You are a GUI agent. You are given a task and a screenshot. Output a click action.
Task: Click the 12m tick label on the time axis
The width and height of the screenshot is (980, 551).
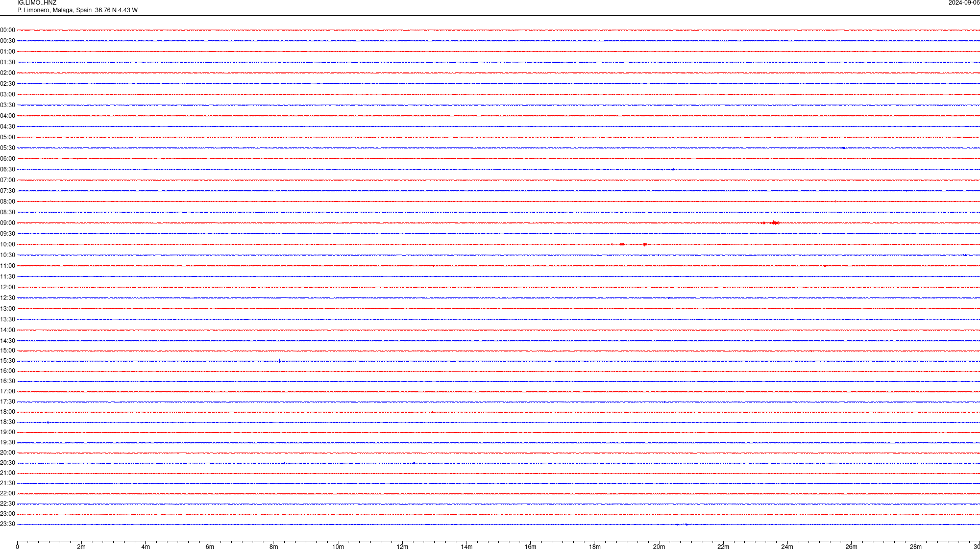click(403, 547)
